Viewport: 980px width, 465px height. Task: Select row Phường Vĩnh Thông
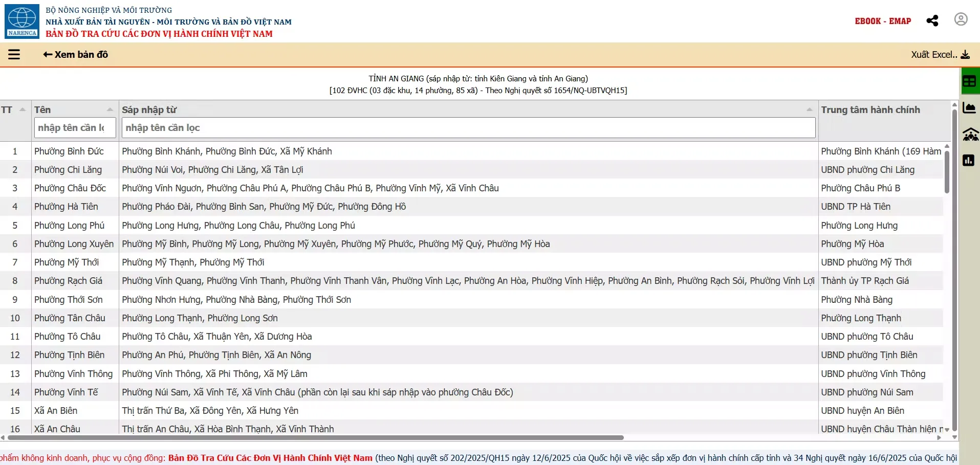471,374
